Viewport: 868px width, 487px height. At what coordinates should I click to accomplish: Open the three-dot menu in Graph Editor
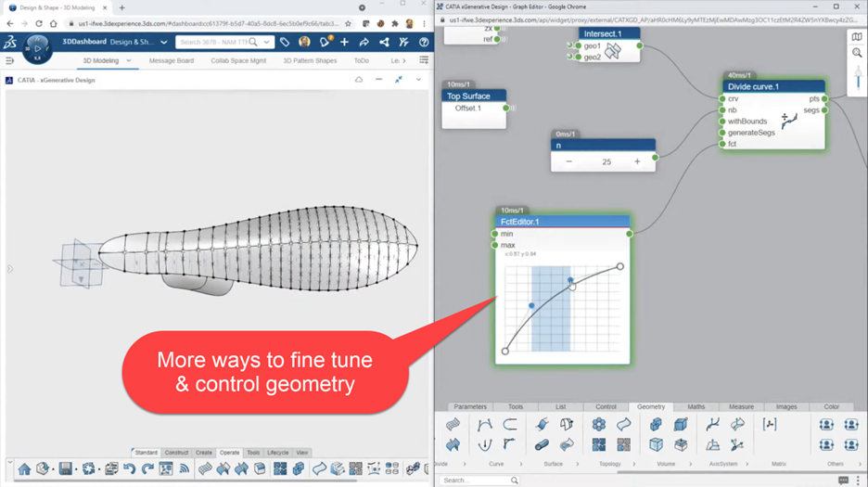859,481
